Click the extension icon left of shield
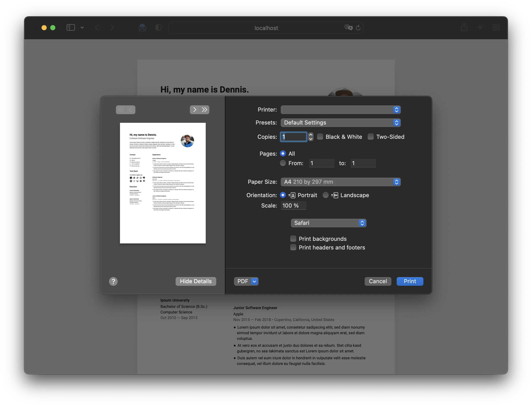 pyautogui.click(x=142, y=27)
